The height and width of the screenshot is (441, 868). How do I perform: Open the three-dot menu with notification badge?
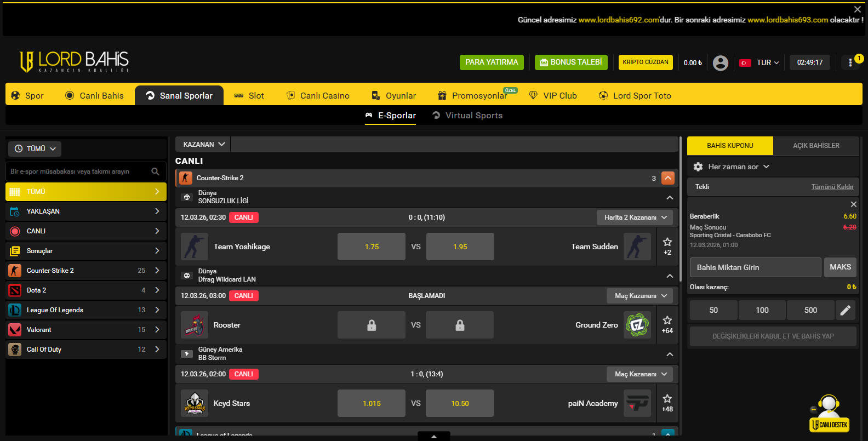850,62
